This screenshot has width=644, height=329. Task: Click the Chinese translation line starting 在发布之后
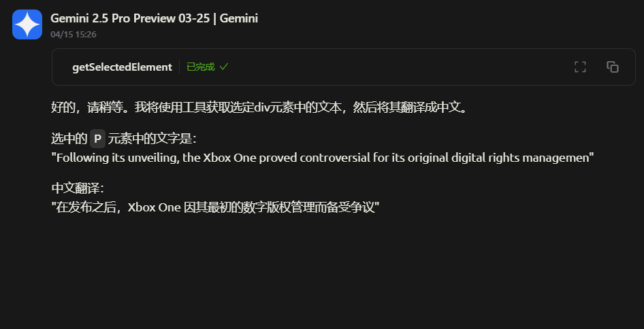point(215,207)
